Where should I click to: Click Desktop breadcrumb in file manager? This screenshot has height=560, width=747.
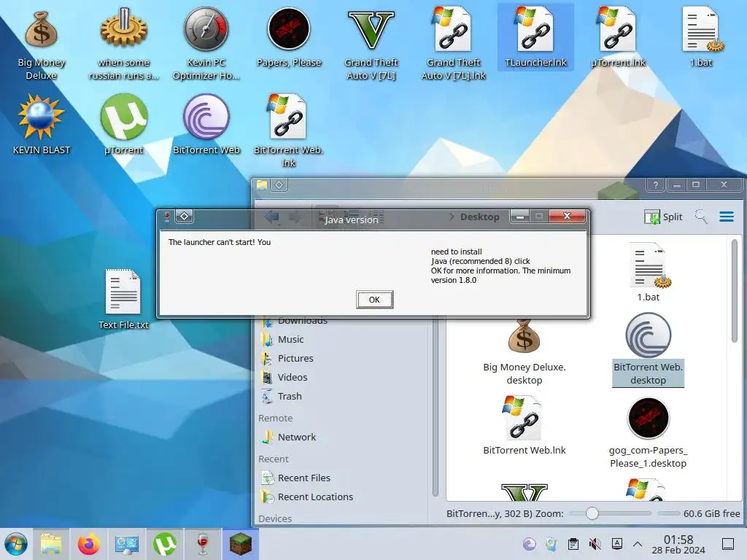point(479,217)
